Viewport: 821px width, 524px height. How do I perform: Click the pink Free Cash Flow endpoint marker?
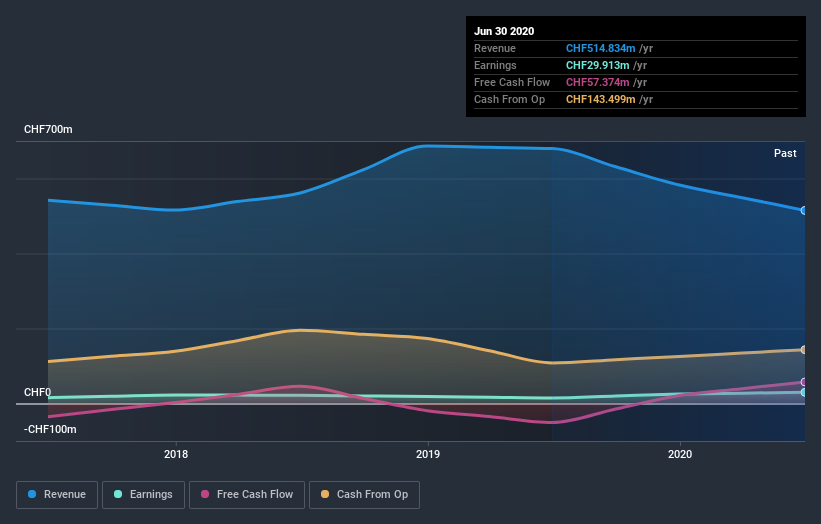click(x=804, y=382)
